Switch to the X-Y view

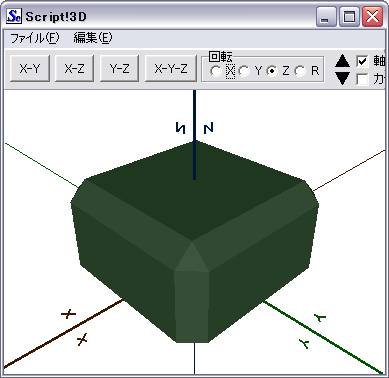click(x=30, y=69)
